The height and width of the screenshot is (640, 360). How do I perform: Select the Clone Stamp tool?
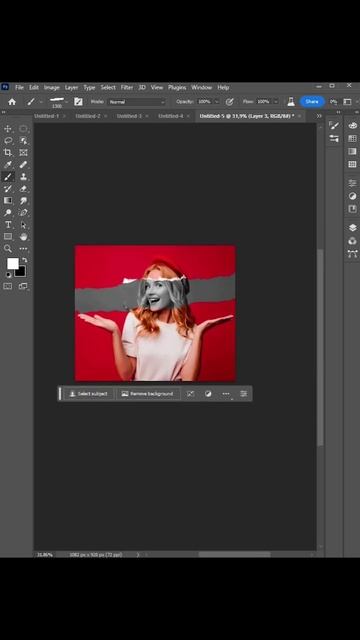pyautogui.click(x=23, y=177)
